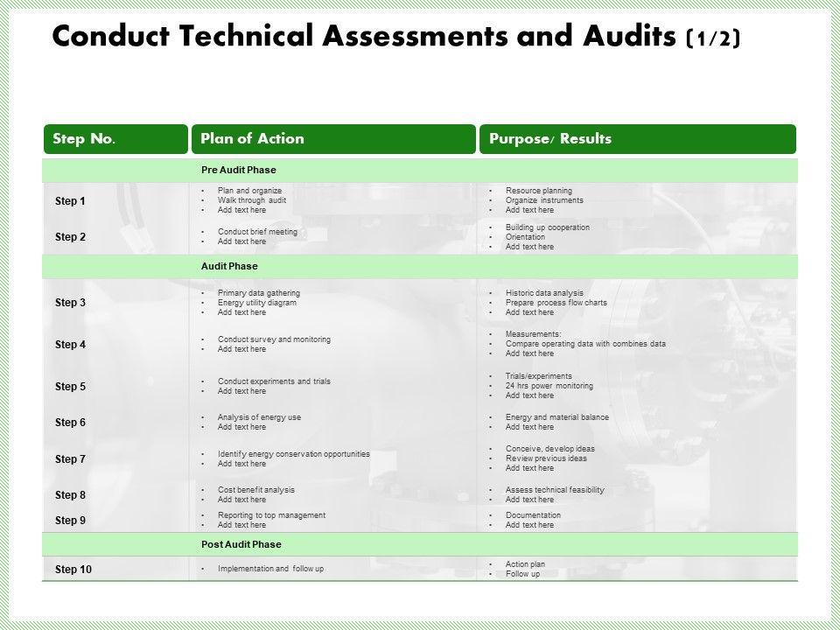Viewport: 840px width, 630px height.
Task: Select the 'Step 4' label
Action: pos(70,345)
